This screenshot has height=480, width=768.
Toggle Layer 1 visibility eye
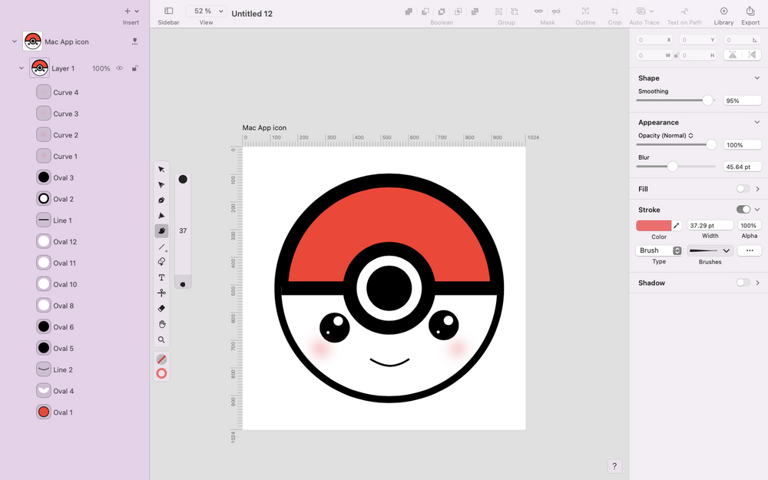coord(120,68)
